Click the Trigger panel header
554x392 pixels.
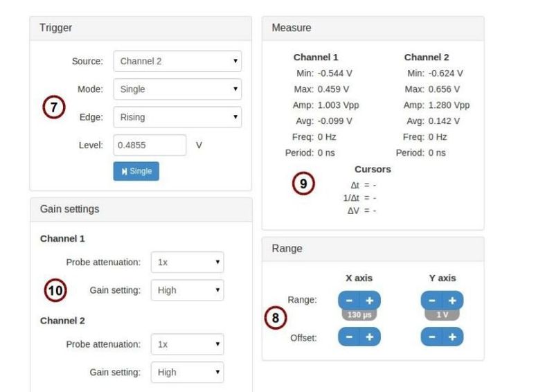(x=141, y=28)
